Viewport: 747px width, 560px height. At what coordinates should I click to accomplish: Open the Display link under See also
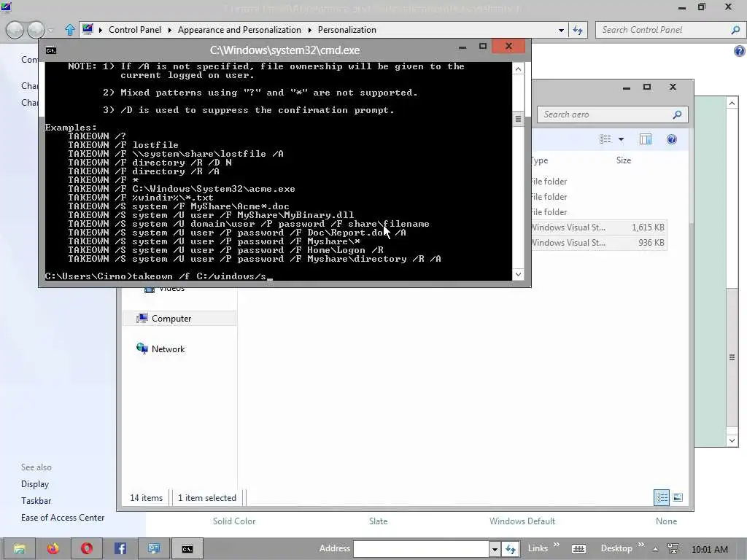[x=35, y=484]
